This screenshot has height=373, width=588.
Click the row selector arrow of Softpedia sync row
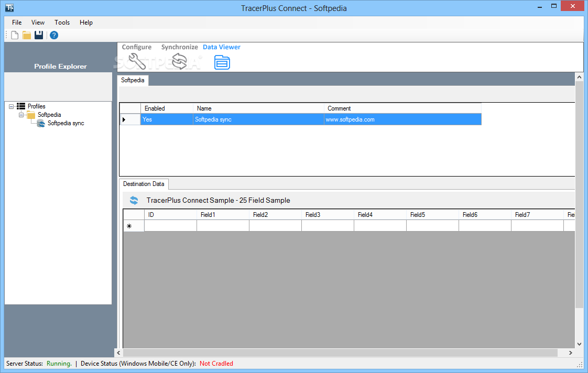click(130, 119)
